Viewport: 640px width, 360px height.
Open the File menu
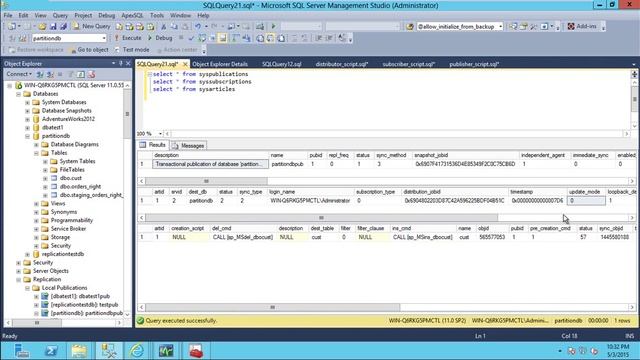[8, 16]
